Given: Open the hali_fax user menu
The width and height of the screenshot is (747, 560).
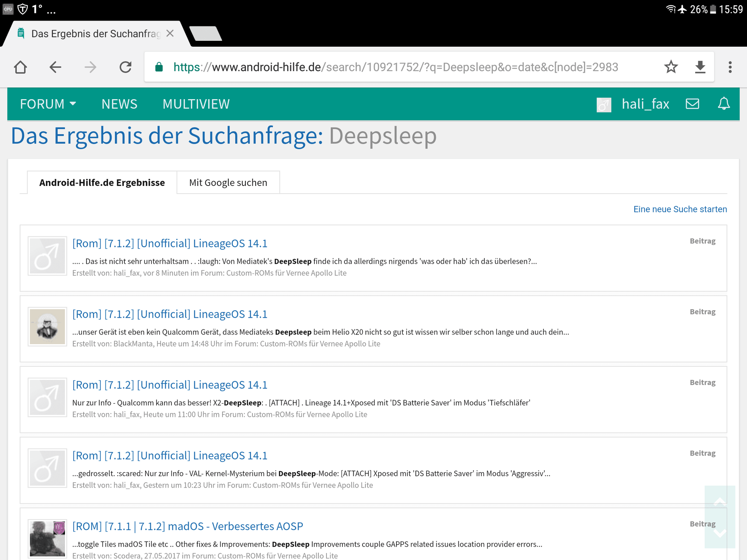Looking at the screenshot, I should point(645,104).
